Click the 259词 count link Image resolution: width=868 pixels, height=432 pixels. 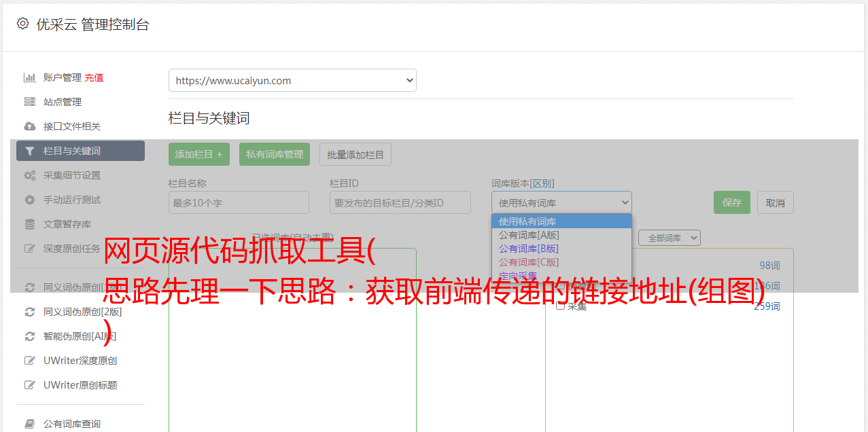click(767, 306)
